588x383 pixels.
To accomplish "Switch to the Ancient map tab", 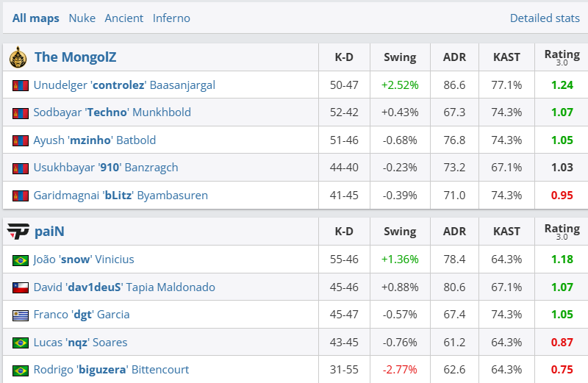I will click(124, 18).
